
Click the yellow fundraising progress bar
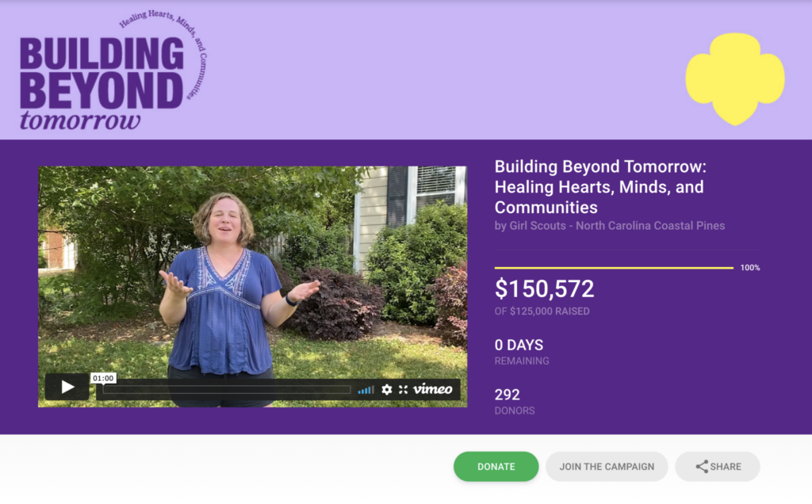pyautogui.click(x=614, y=268)
